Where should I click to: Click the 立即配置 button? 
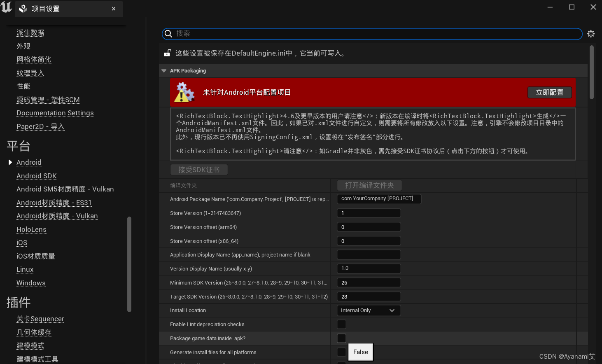pyautogui.click(x=549, y=92)
